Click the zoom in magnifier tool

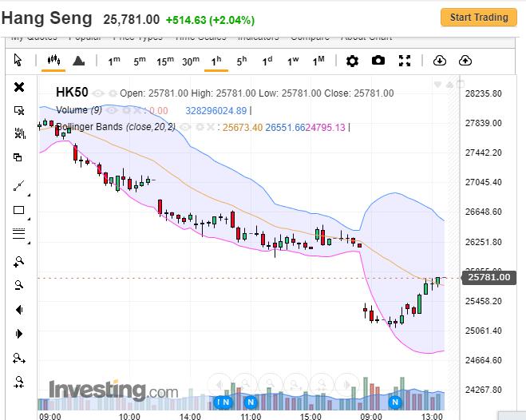click(19, 261)
